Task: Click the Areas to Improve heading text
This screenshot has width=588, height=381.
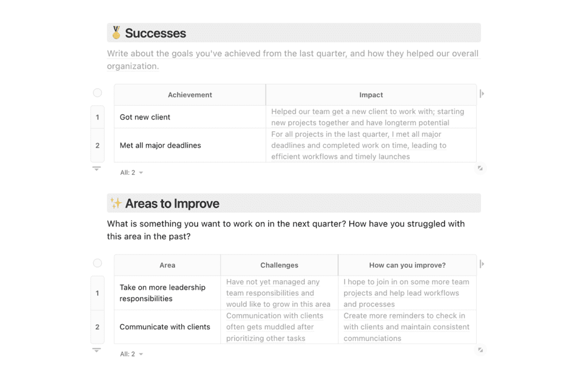Action: point(171,203)
